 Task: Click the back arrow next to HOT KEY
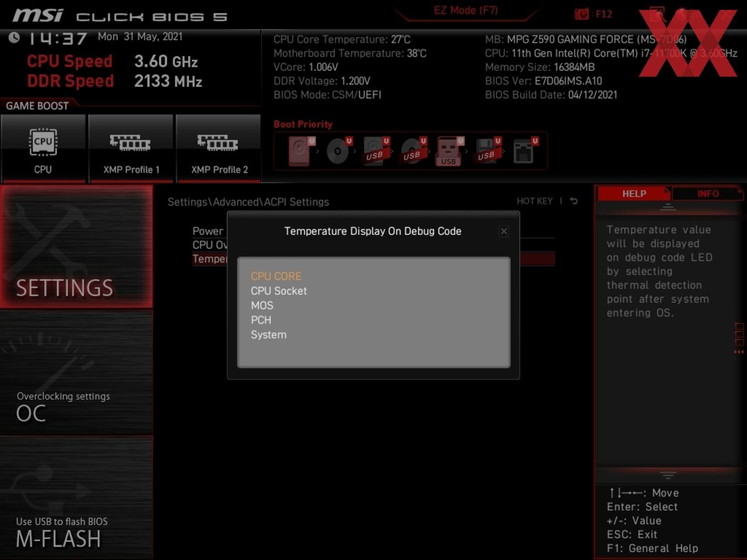click(574, 201)
